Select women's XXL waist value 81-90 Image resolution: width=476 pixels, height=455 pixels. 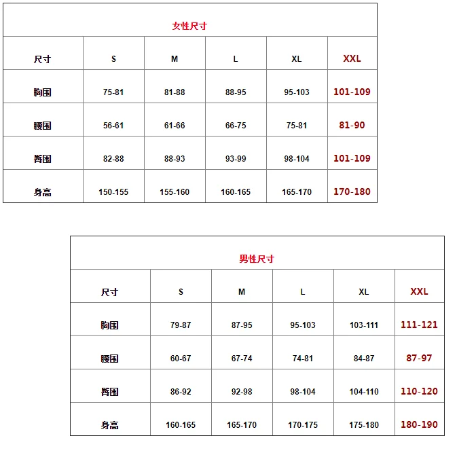tap(352, 125)
